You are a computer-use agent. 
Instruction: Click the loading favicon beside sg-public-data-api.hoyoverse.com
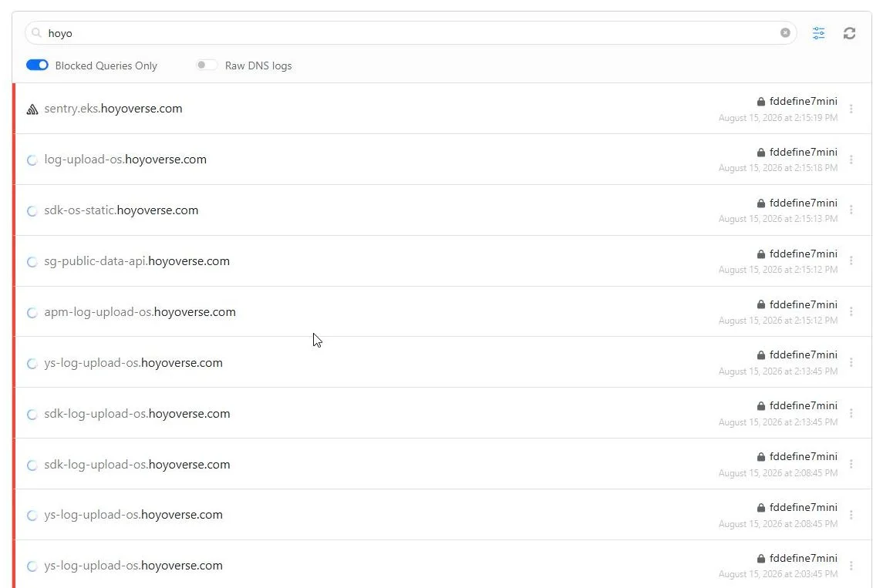point(32,261)
